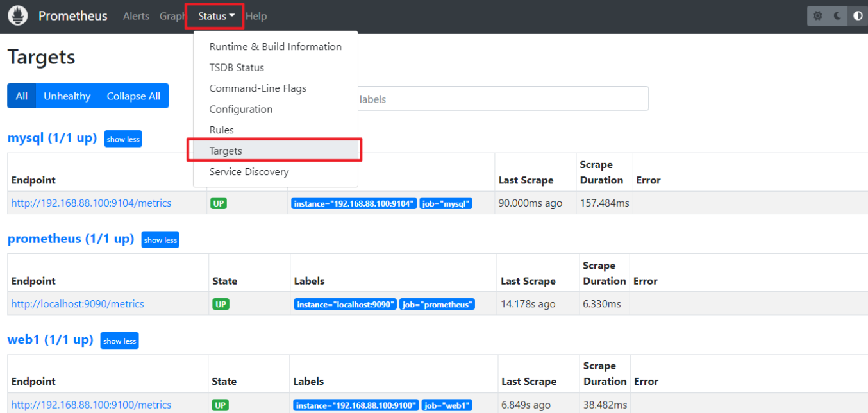Collapse prometheus group via show less
This screenshot has width=868, height=413.
point(160,240)
